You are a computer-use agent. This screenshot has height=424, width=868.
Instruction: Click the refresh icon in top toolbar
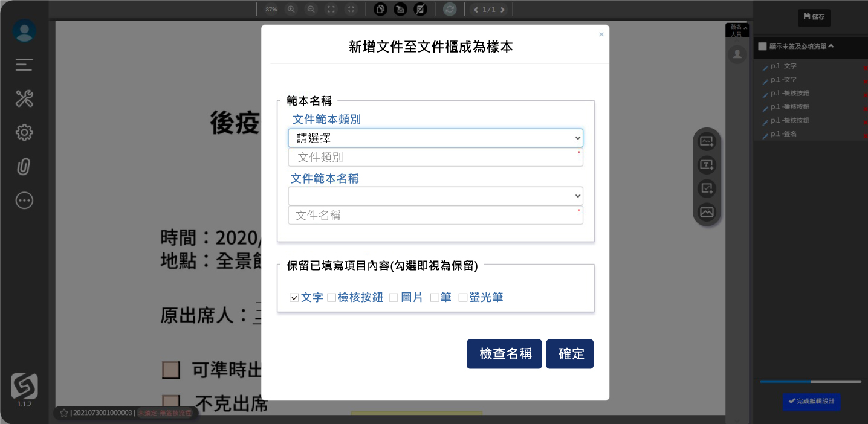coord(449,9)
